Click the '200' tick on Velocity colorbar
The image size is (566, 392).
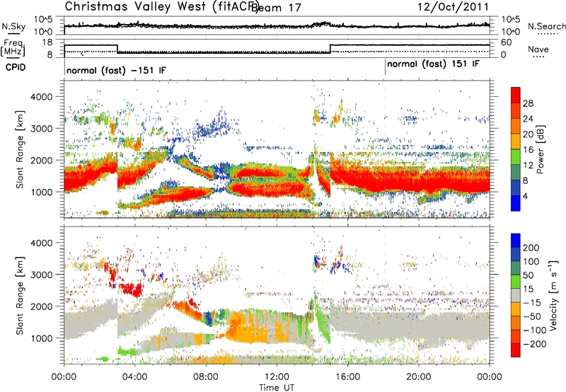point(531,248)
